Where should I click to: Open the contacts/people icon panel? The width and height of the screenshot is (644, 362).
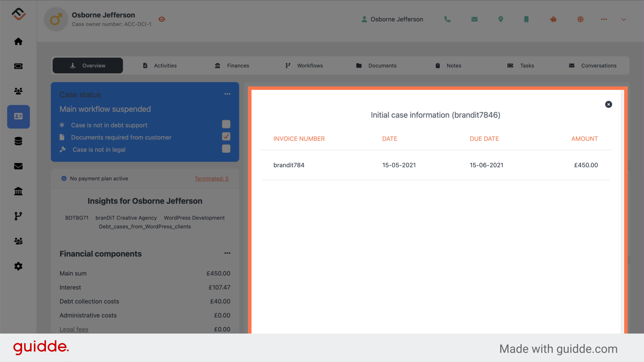coord(18,92)
